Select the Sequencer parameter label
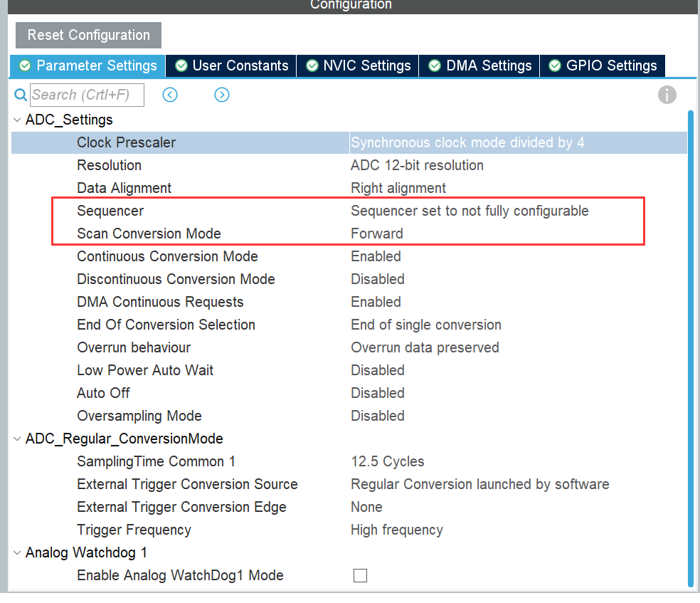 110,211
